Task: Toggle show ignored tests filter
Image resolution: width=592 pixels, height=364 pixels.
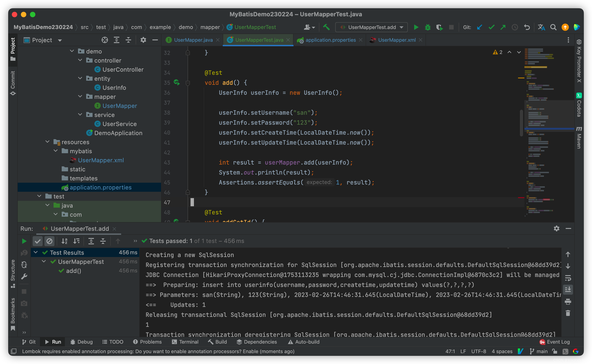Action: point(49,241)
